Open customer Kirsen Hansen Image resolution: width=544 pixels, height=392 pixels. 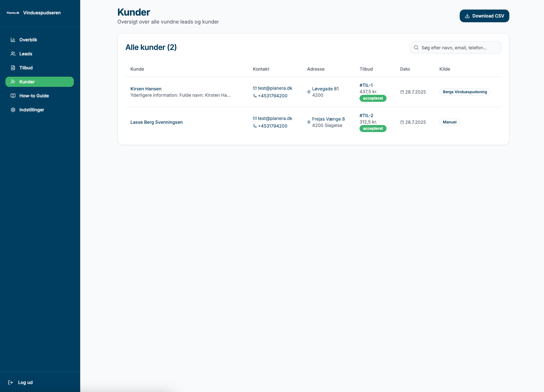(146, 89)
